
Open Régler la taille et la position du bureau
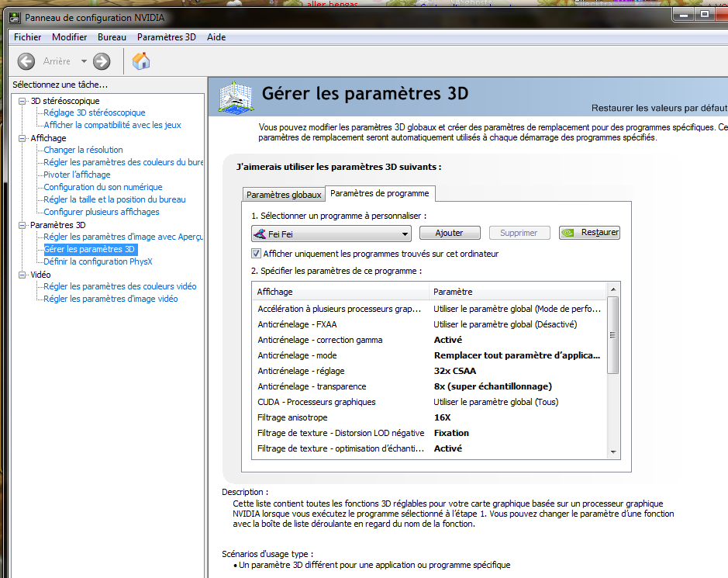pos(115,199)
